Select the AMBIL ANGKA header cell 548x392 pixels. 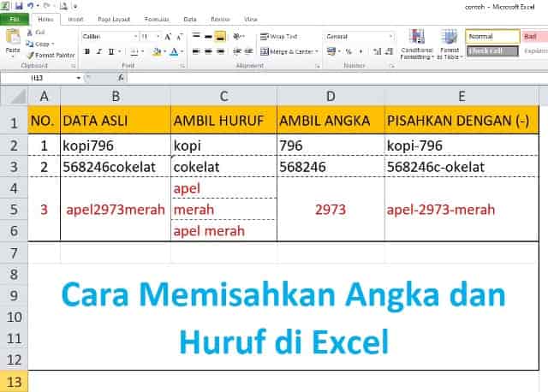[331, 121]
